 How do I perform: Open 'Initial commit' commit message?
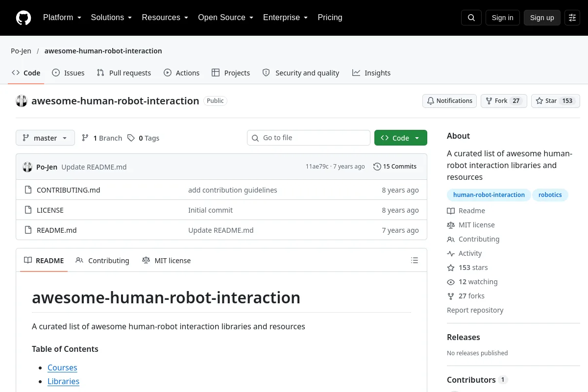click(210, 210)
